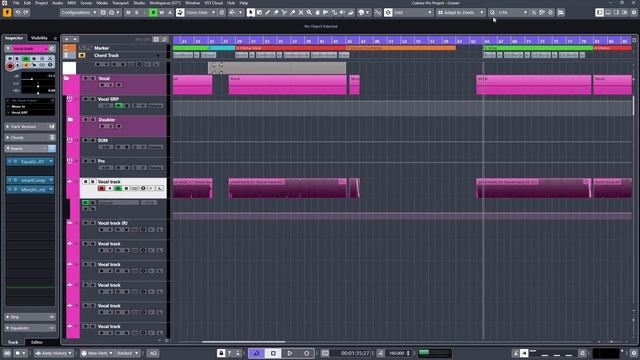Deactivate all Mute states M button

click(128, 13)
